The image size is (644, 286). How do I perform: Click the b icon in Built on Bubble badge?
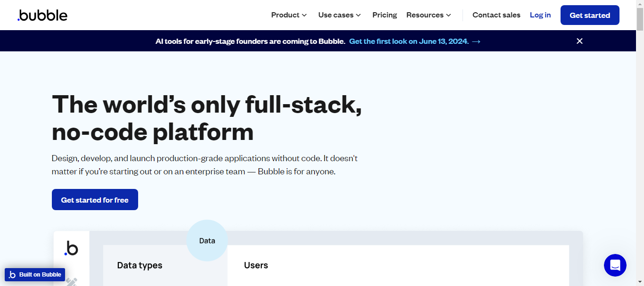point(12,275)
